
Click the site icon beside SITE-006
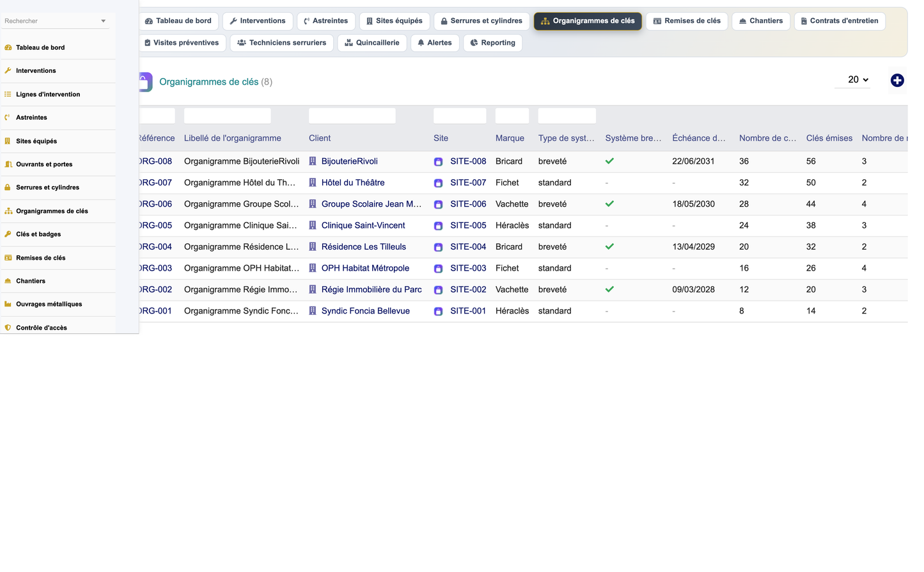pyautogui.click(x=438, y=205)
